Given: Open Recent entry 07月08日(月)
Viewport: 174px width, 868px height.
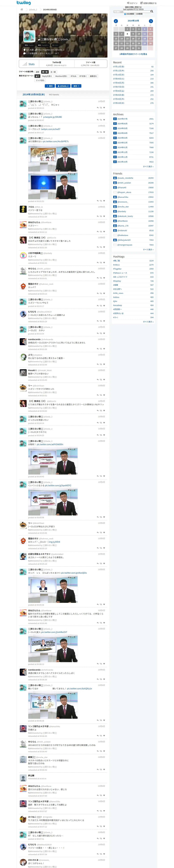Looking at the screenshot, I should (x=119, y=83).
